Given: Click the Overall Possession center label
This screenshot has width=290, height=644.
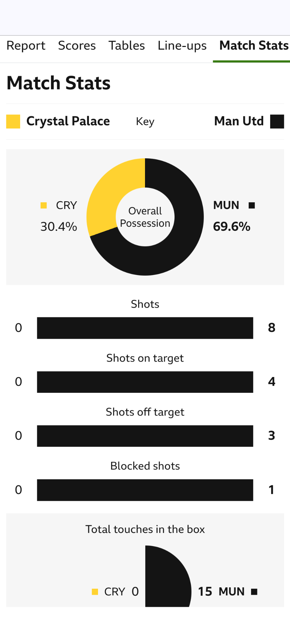Looking at the screenshot, I should point(145,217).
